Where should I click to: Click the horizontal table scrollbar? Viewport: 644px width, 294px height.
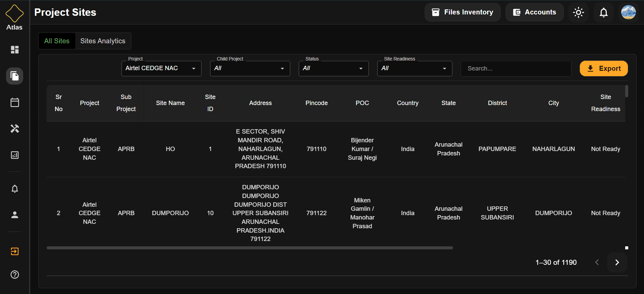click(249, 248)
